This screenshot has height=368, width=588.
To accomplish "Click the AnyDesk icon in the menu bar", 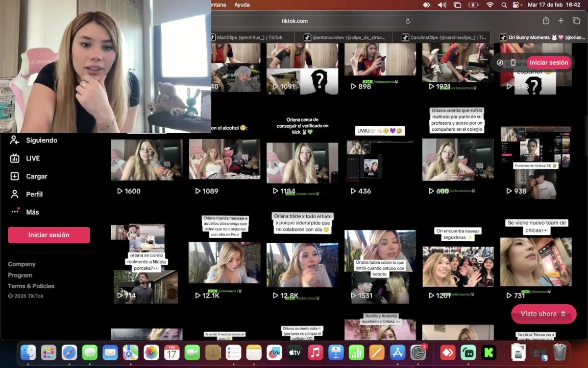I will tap(426, 5).
